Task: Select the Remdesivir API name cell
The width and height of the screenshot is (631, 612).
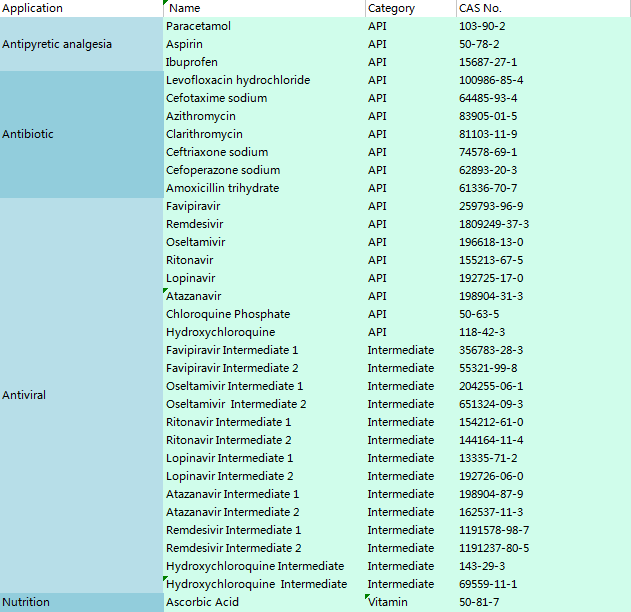Action: point(263,224)
